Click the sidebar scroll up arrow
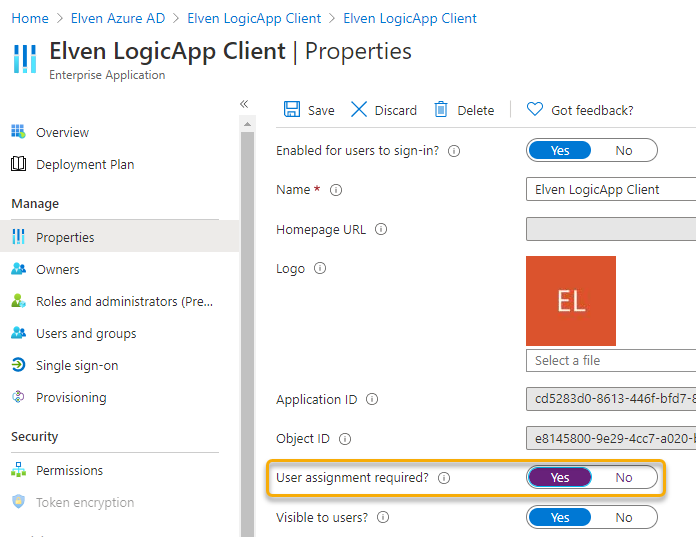This screenshot has height=537, width=696. [x=247, y=125]
